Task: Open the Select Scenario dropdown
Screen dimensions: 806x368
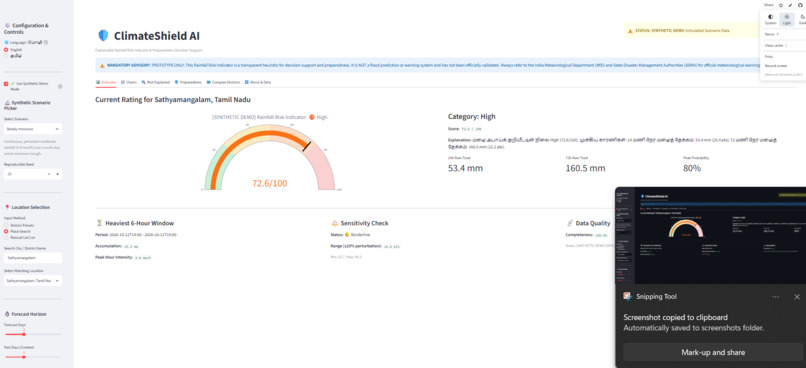Action: pyautogui.click(x=32, y=129)
